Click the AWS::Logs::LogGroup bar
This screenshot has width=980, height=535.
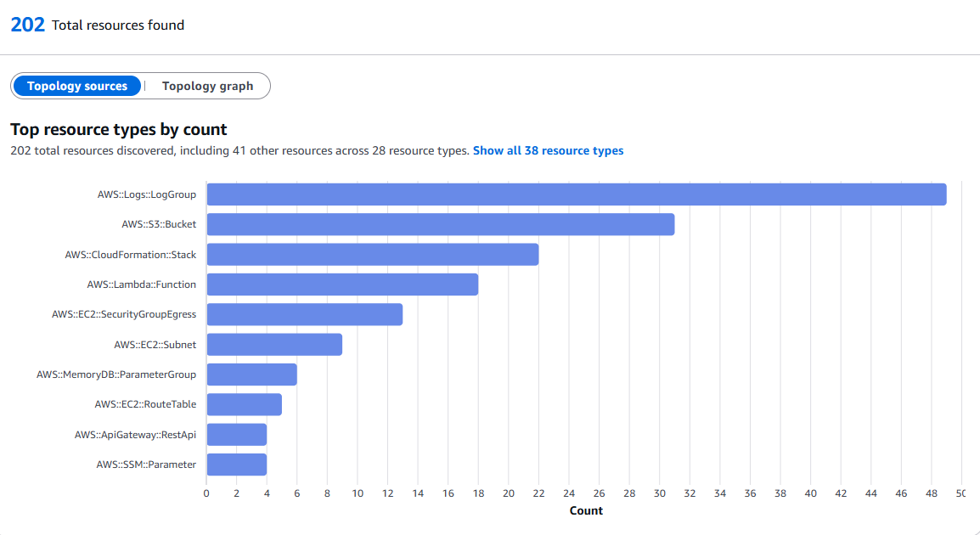click(x=576, y=194)
